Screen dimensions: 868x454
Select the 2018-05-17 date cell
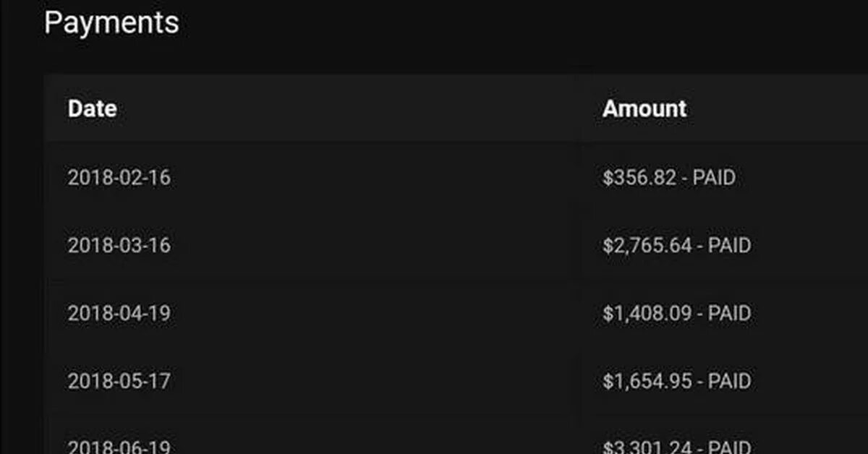coord(119,381)
